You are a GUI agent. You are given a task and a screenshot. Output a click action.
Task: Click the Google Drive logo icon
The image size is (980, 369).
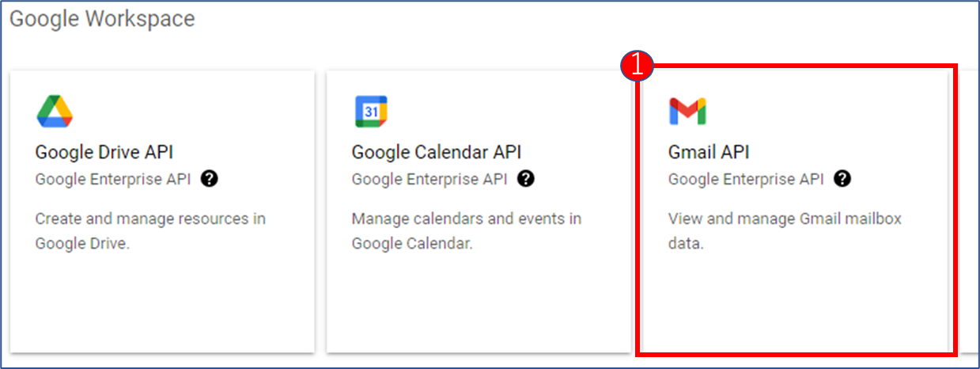[55, 112]
